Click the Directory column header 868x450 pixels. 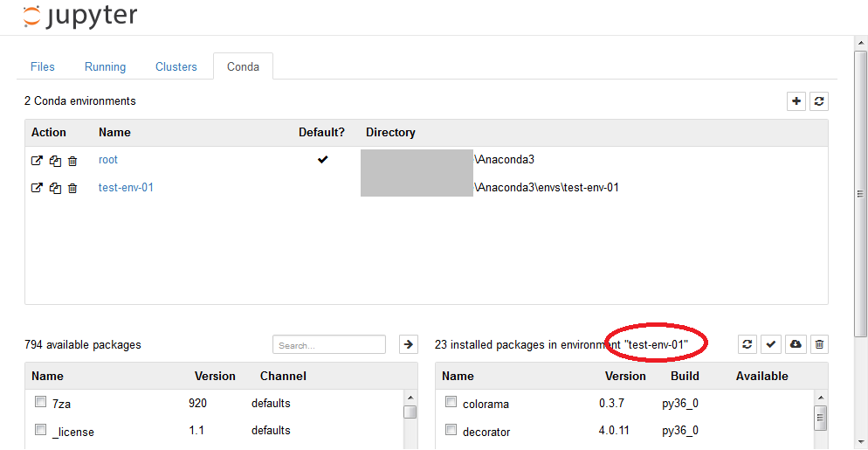click(390, 133)
